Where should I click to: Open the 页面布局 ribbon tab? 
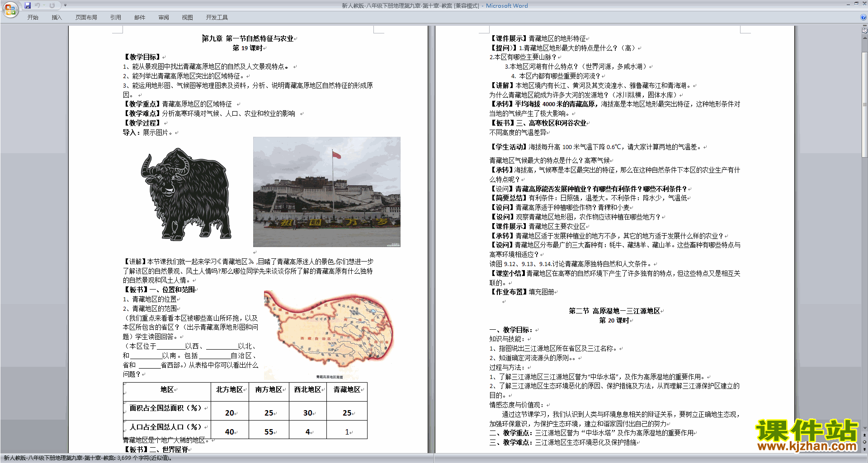click(86, 18)
